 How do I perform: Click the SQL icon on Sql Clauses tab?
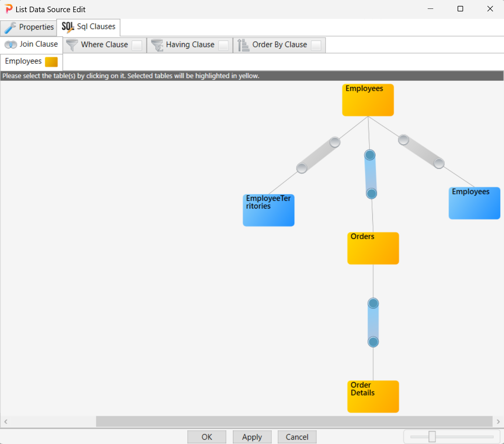tap(68, 27)
